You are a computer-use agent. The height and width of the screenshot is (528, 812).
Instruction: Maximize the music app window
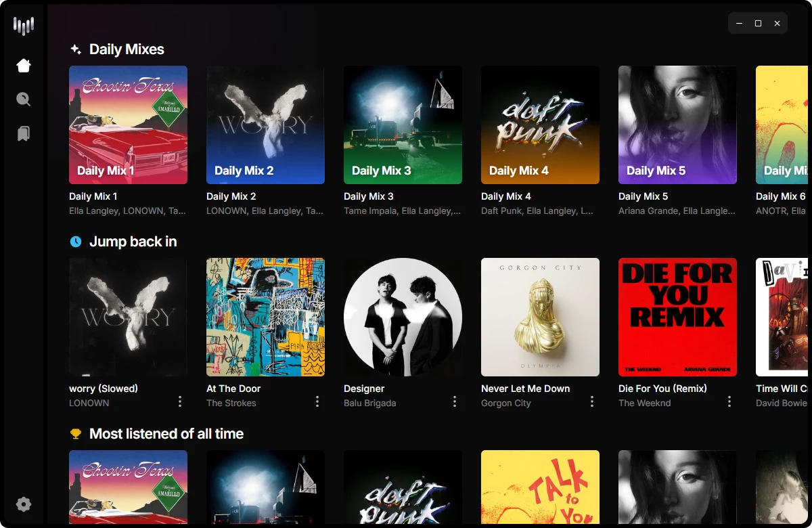[x=758, y=23]
